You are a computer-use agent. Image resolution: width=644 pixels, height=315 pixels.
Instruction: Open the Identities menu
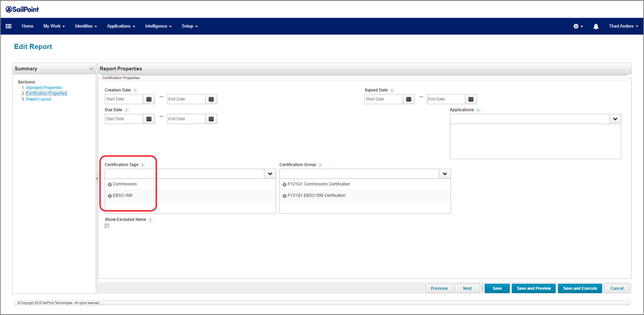tap(86, 26)
